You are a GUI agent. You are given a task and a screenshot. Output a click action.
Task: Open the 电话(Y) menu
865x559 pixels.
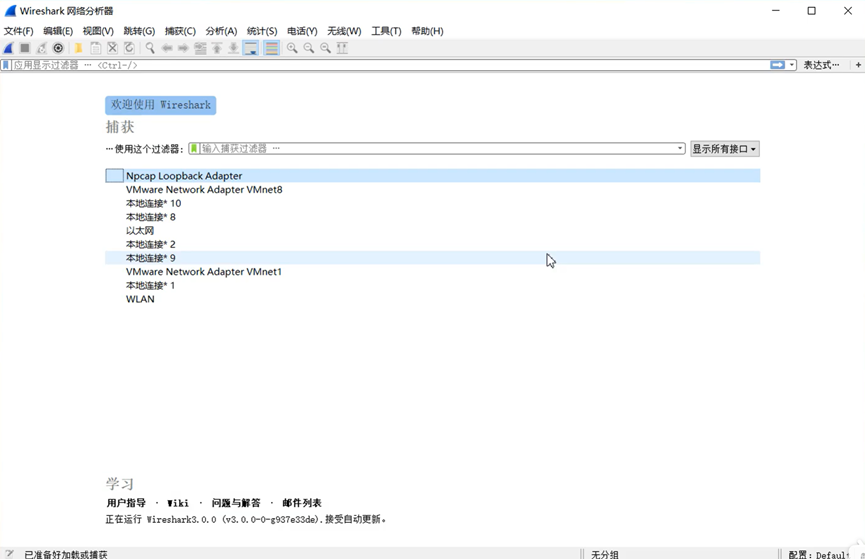tap(302, 31)
